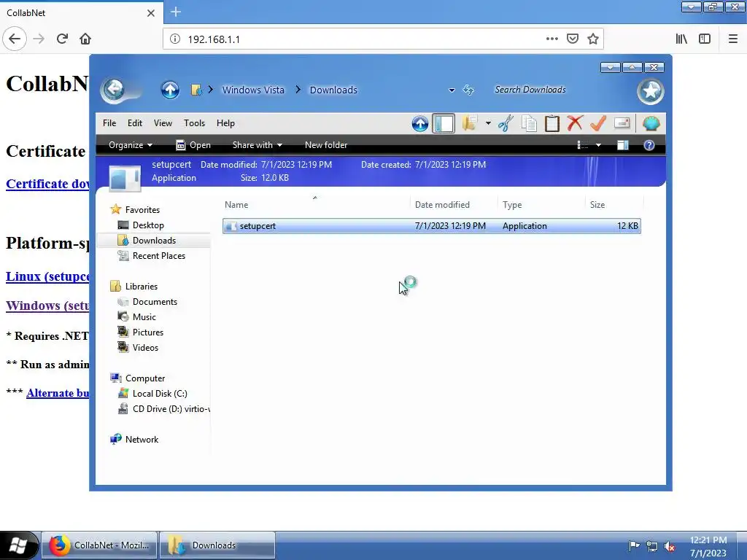Open the folder views dropdown arrow
The height and width of the screenshot is (560, 747).
click(488, 124)
